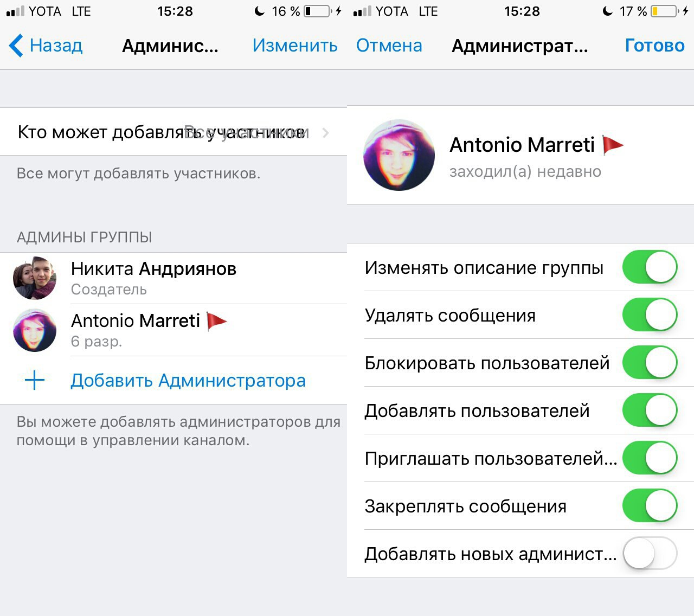The height and width of the screenshot is (616, 694).
Task: Tap the signal bars in the left status bar
Action: [x=15, y=11]
